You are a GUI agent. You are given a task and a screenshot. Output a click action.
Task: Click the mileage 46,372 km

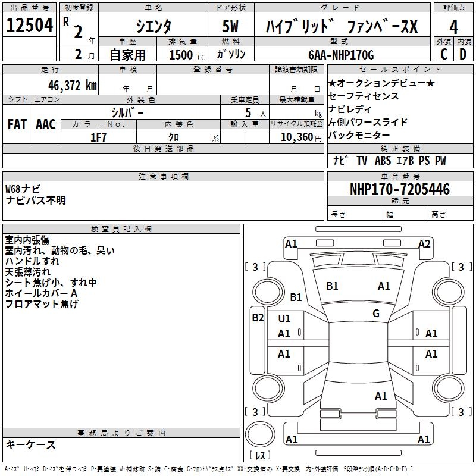(72, 86)
